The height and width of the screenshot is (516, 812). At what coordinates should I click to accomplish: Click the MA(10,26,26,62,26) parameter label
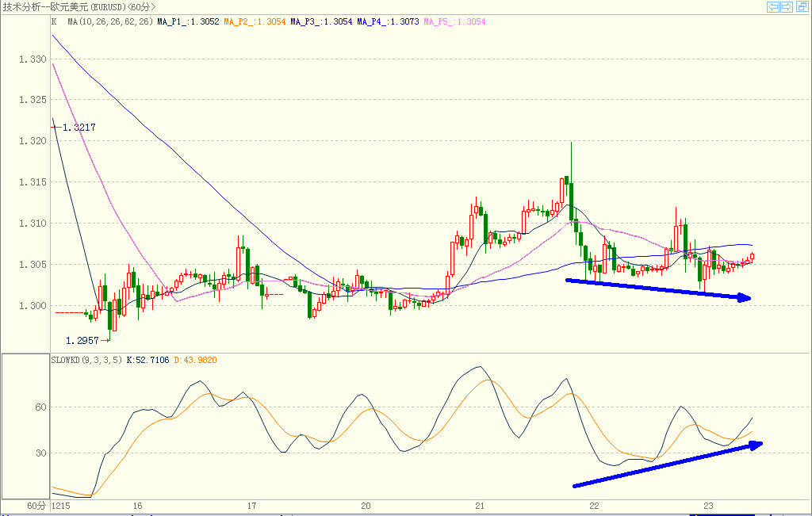[x=110, y=21]
